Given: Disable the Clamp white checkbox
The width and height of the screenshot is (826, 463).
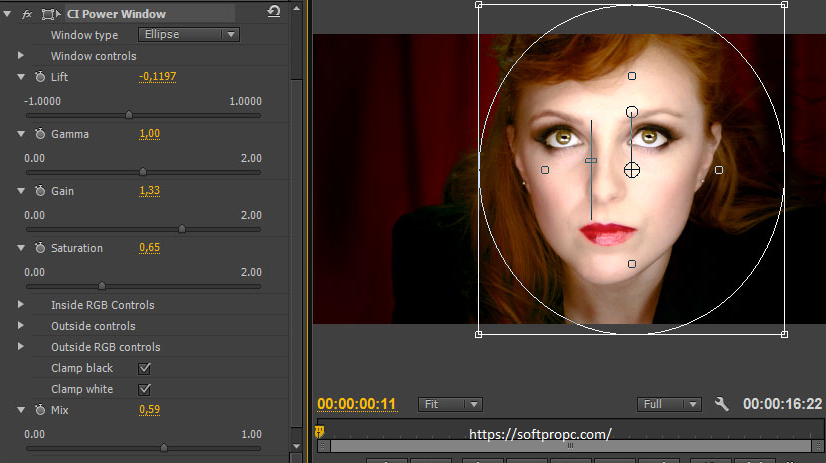Looking at the screenshot, I should pos(144,389).
